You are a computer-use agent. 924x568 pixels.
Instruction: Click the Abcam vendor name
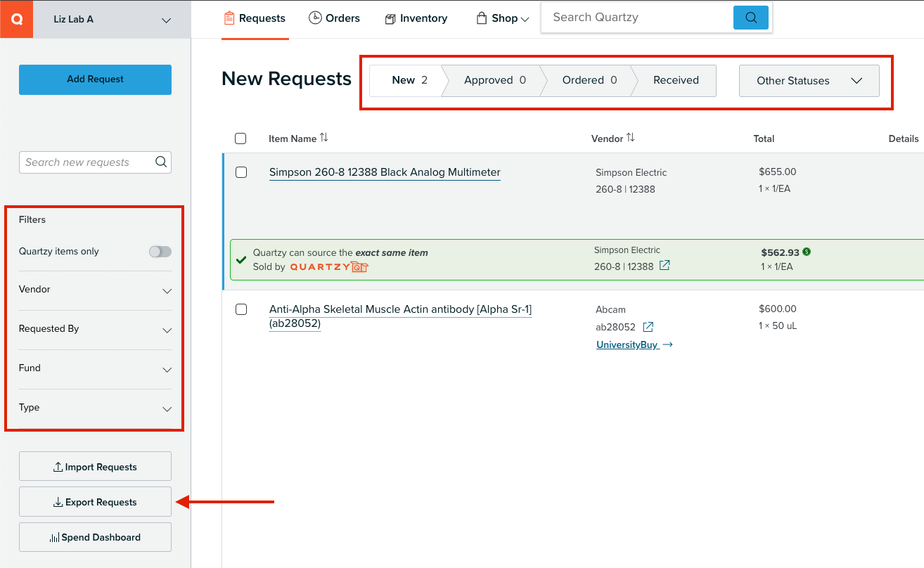point(610,309)
